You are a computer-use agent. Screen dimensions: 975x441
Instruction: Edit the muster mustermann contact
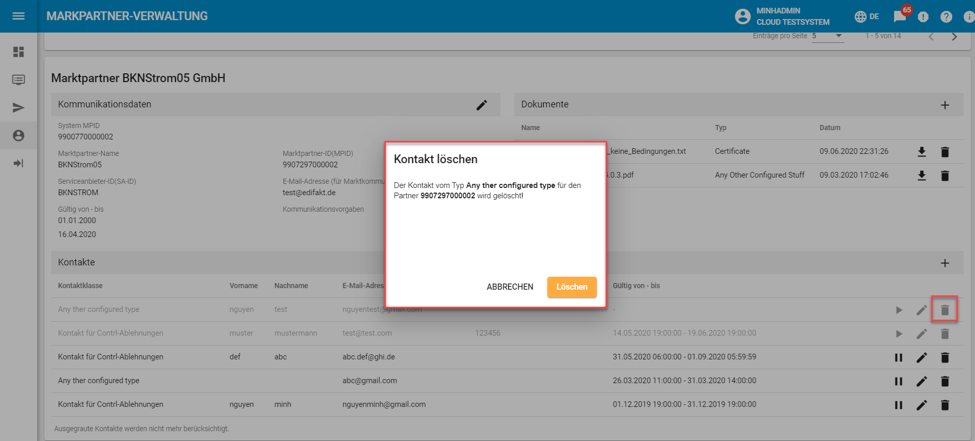point(922,334)
